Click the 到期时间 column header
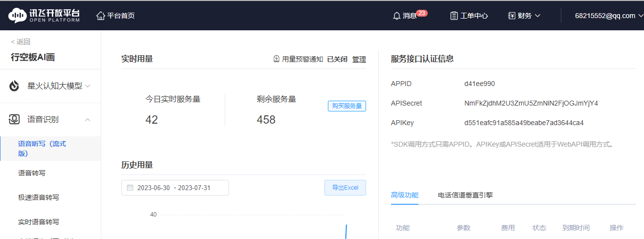Viewport: 644px width, 239px height. (x=576, y=228)
